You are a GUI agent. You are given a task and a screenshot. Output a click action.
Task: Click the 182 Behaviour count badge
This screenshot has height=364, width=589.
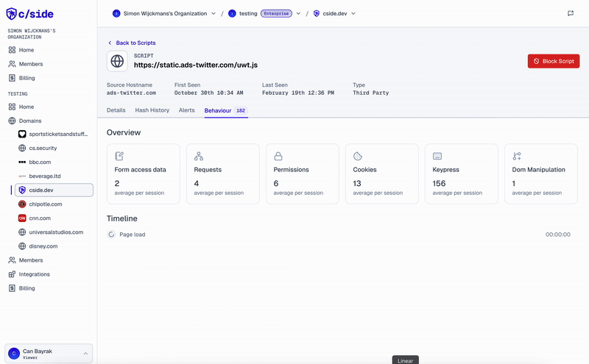(x=241, y=111)
